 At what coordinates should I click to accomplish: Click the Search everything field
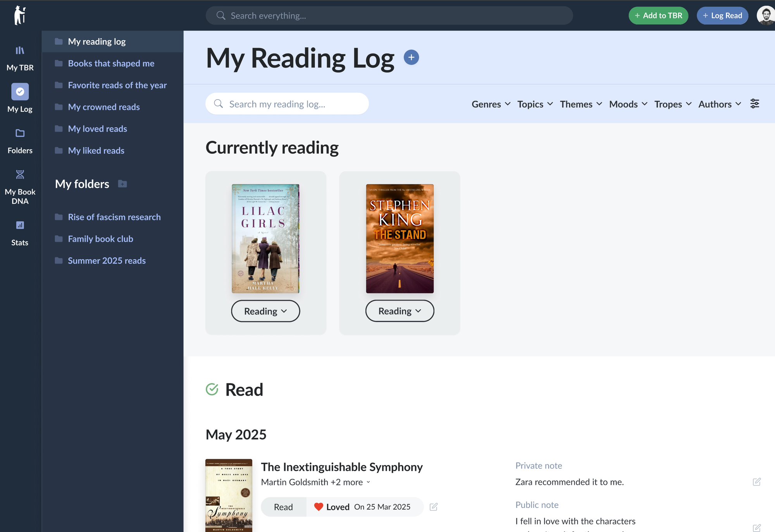point(389,15)
